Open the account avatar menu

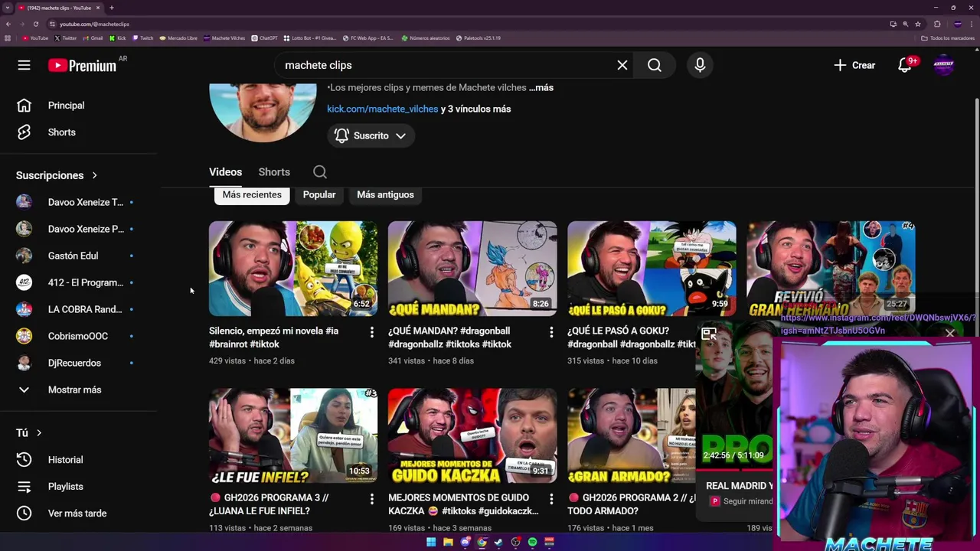click(944, 65)
